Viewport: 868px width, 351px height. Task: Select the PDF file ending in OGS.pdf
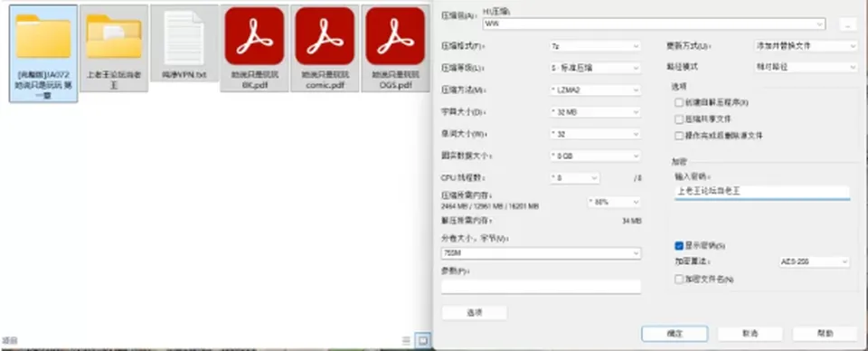(395, 48)
